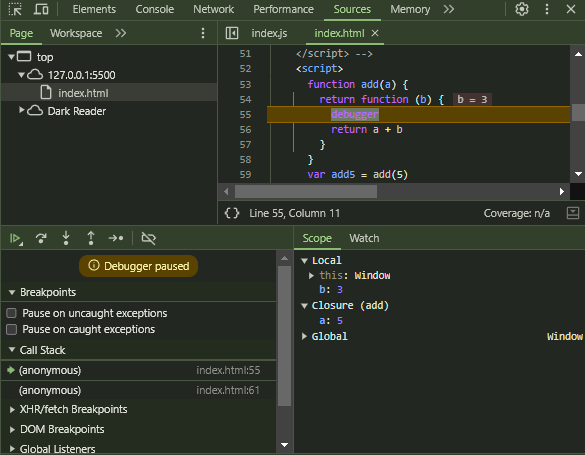Image resolution: width=585 pixels, height=455 pixels.
Task: Open the Workspace navigator tab
Action: pyautogui.click(x=76, y=33)
